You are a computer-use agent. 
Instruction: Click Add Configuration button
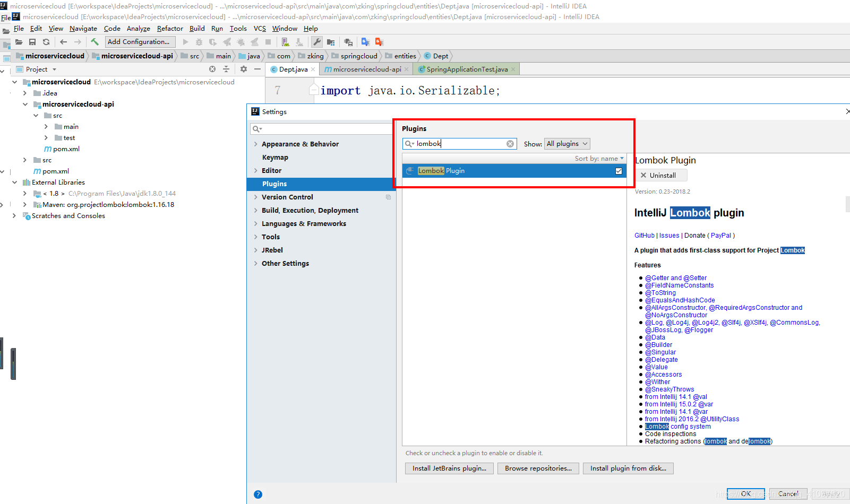pos(140,42)
